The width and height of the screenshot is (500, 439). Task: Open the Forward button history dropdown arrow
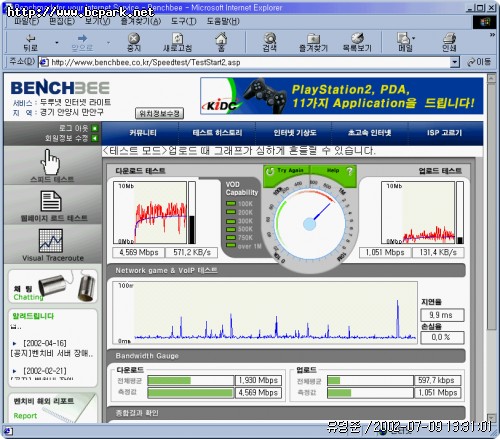click(108, 43)
